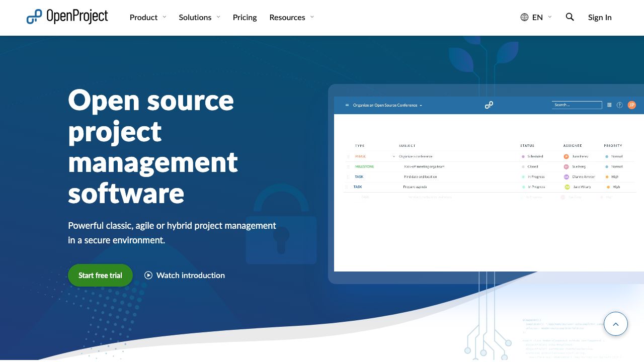This screenshot has width=644, height=362.
Task: Click Sue Feng's assignee avatar
Action: pyautogui.click(x=566, y=166)
